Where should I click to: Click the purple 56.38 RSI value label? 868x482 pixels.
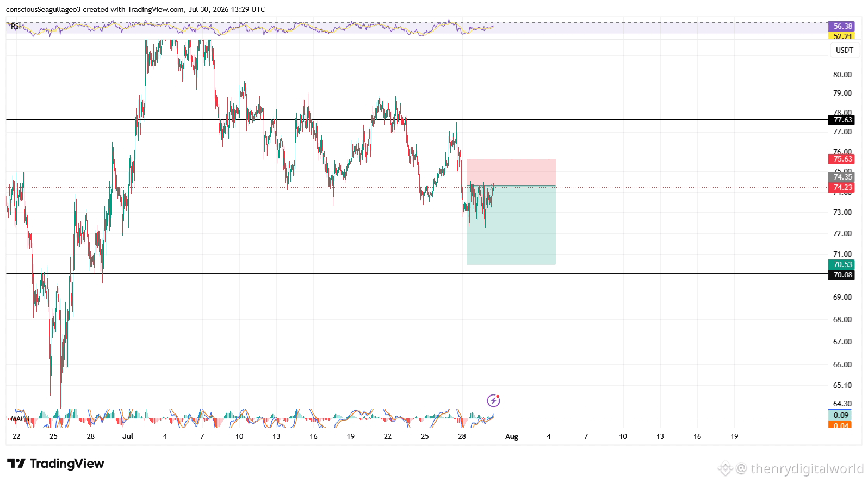pos(842,26)
